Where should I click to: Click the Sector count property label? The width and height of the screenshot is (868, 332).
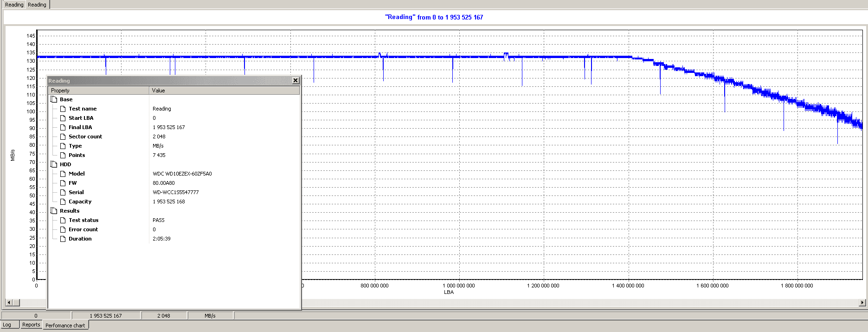tap(85, 137)
